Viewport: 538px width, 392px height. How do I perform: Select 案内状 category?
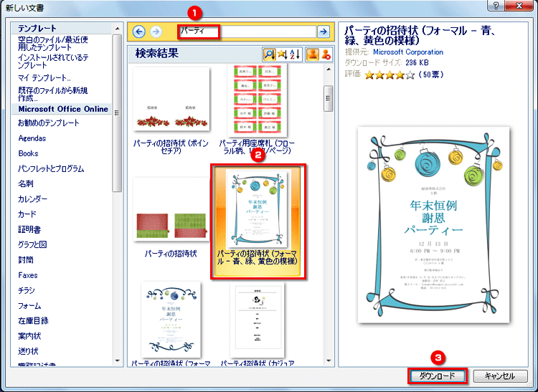[29, 336]
